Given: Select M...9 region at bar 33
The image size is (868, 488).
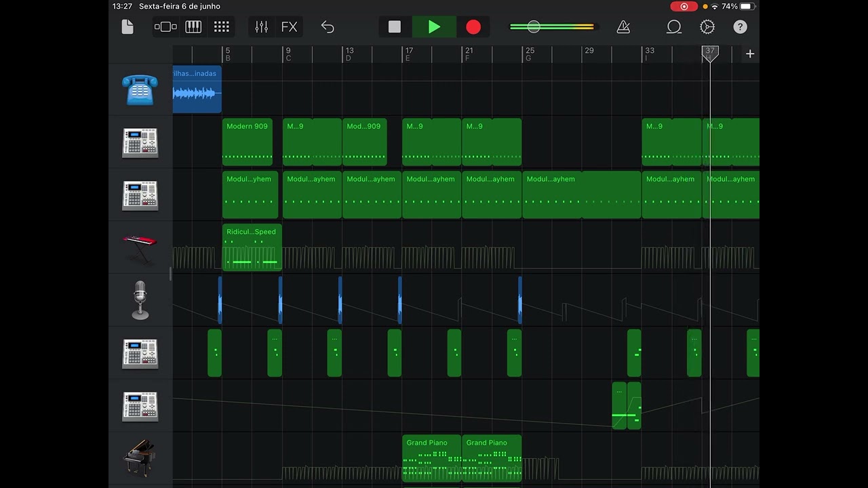Looking at the screenshot, I should point(671,142).
